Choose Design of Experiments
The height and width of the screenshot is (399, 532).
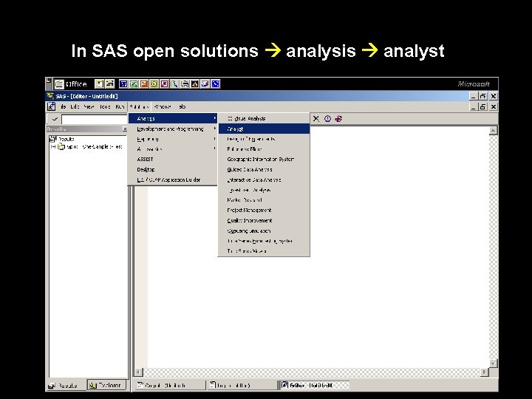264,139
